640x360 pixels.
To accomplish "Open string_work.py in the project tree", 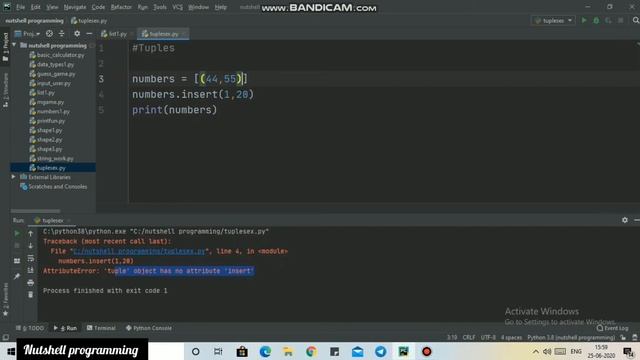I will point(55,158).
